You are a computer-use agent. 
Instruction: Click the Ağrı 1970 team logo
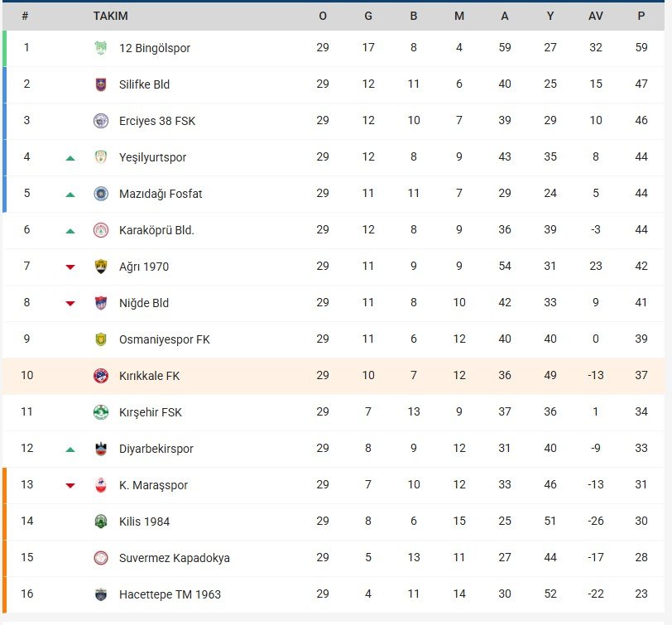(x=101, y=267)
